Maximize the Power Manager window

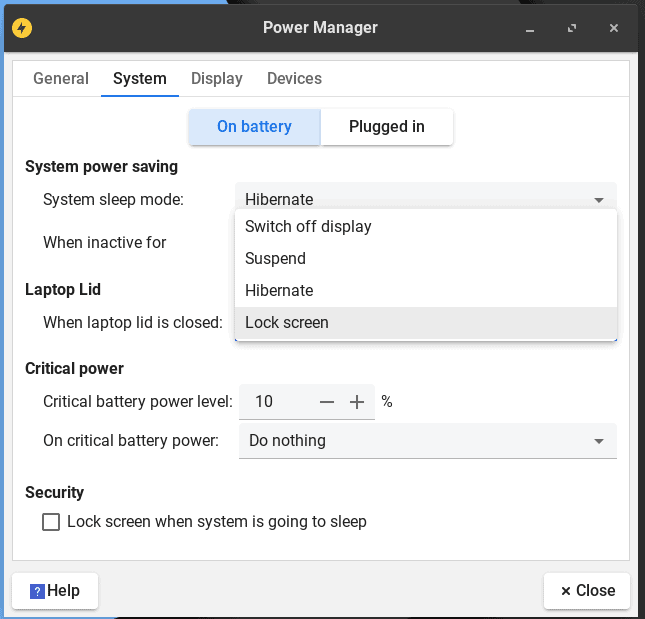pyautogui.click(x=571, y=28)
